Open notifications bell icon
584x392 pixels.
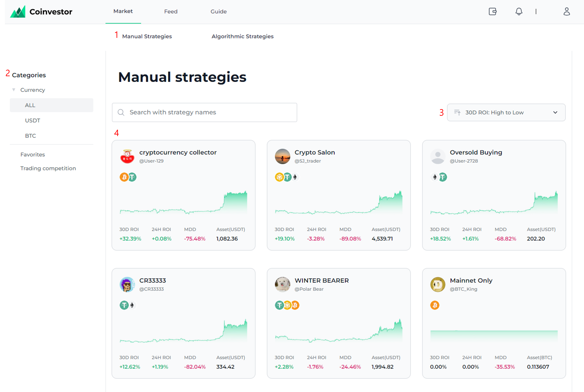pyautogui.click(x=519, y=12)
